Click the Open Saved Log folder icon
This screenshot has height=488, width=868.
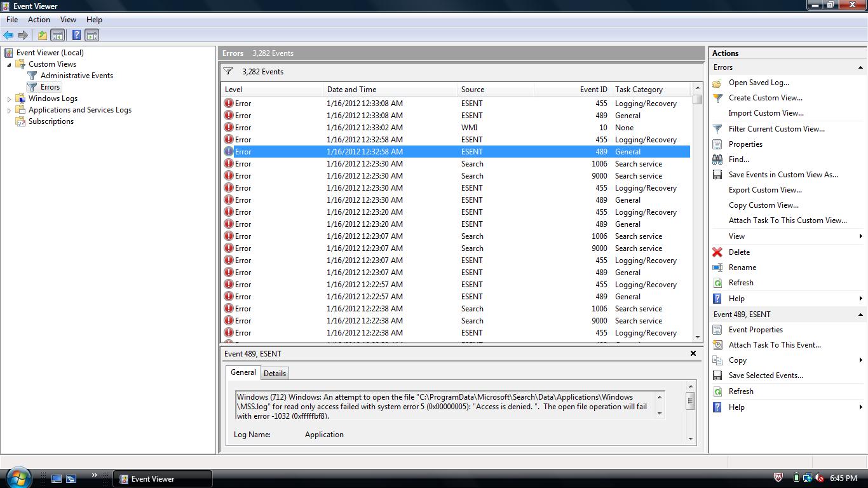click(x=717, y=83)
